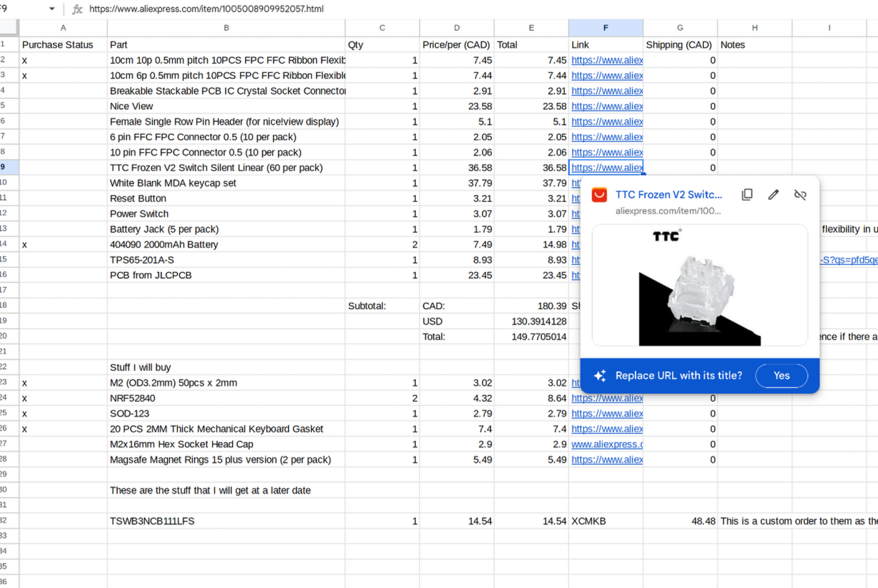The height and width of the screenshot is (588, 878).
Task: Select row 18 header
Action: [x=9, y=306]
